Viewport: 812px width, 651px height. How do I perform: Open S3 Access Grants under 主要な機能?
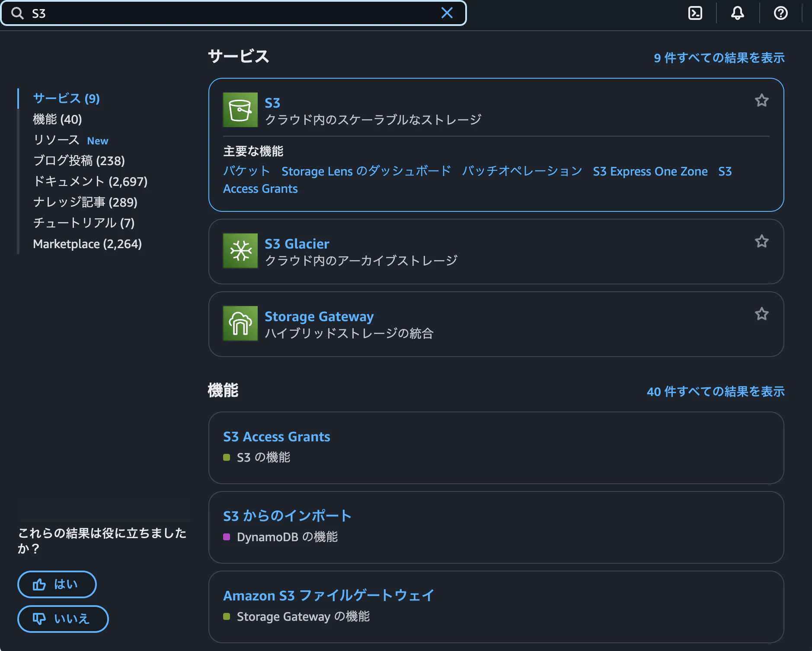(x=260, y=188)
